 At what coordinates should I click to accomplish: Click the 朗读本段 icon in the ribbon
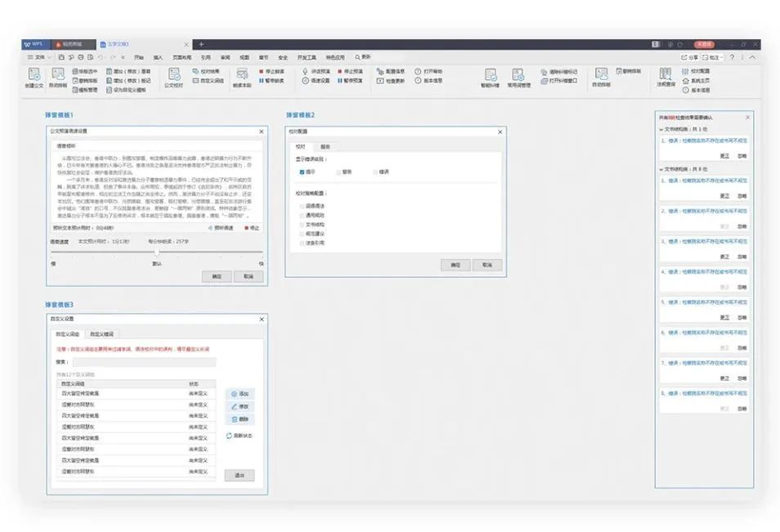[241, 76]
